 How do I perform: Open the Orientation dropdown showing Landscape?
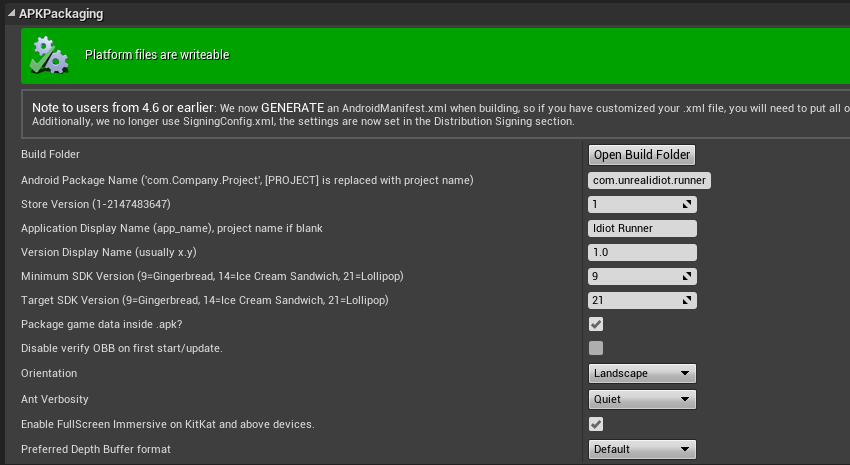coord(642,373)
